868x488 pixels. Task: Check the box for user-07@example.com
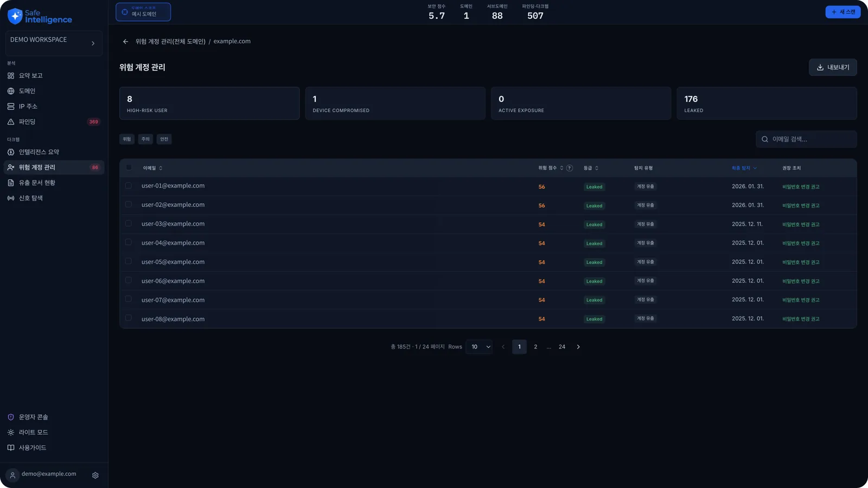tap(129, 299)
